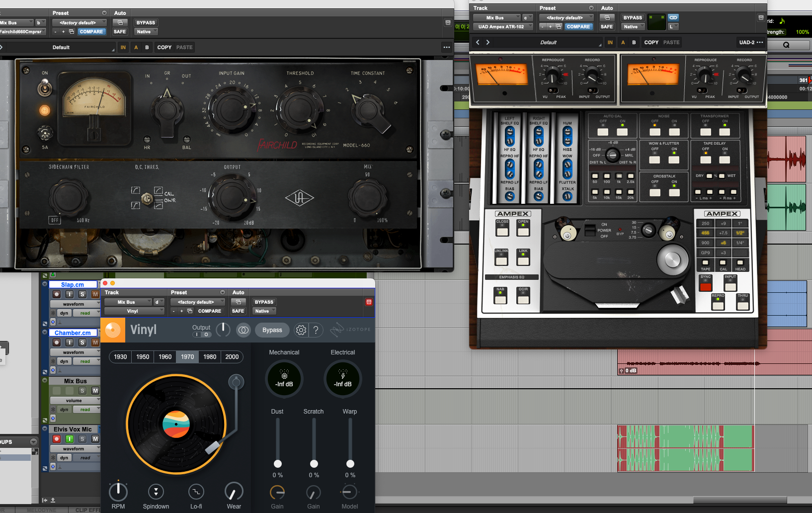
Task: Open UAD-2 three-dots menu in Ampex window
Action: coord(760,42)
